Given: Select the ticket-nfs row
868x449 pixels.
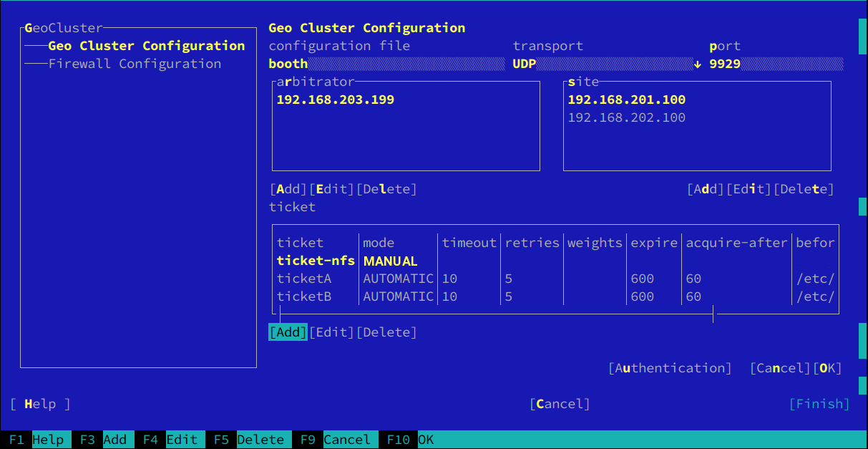Looking at the screenshot, I should [x=316, y=261].
